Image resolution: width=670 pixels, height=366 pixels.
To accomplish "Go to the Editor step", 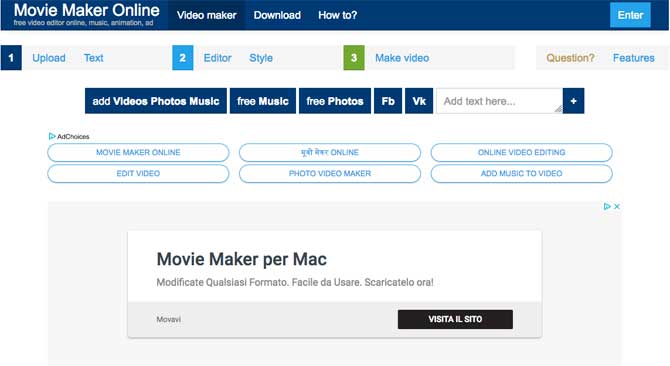I will coord(217,58).
